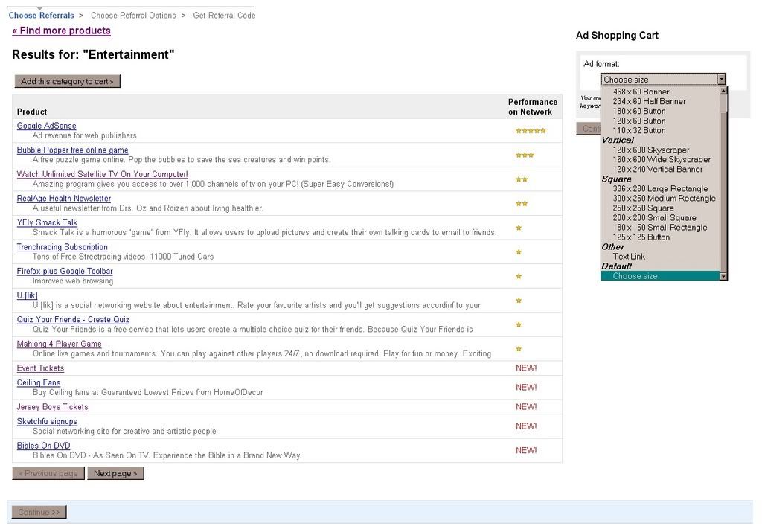
Task: Go to Choose Referrals step
Action: click(42, 15)
